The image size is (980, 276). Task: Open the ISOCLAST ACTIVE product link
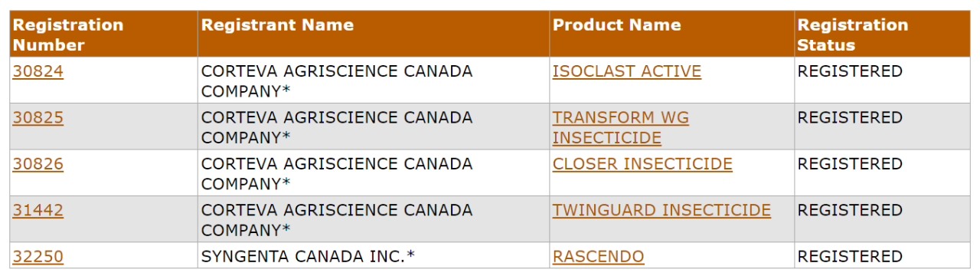[x=626, y=71]
